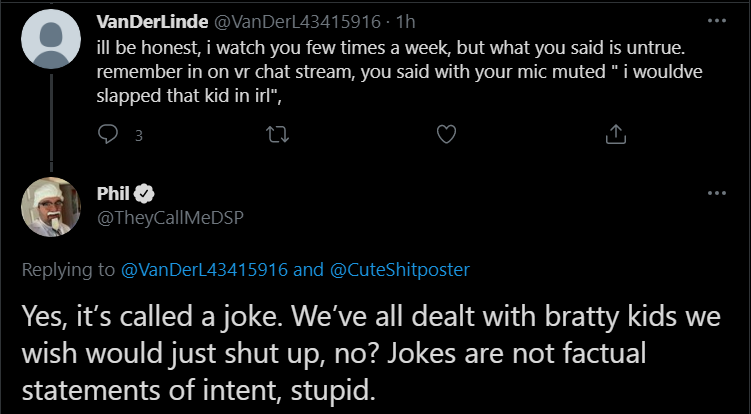Screen dimensions: 751x414
Task: Open Phil's profile picture avatar
Action: [x=51, y=207]
